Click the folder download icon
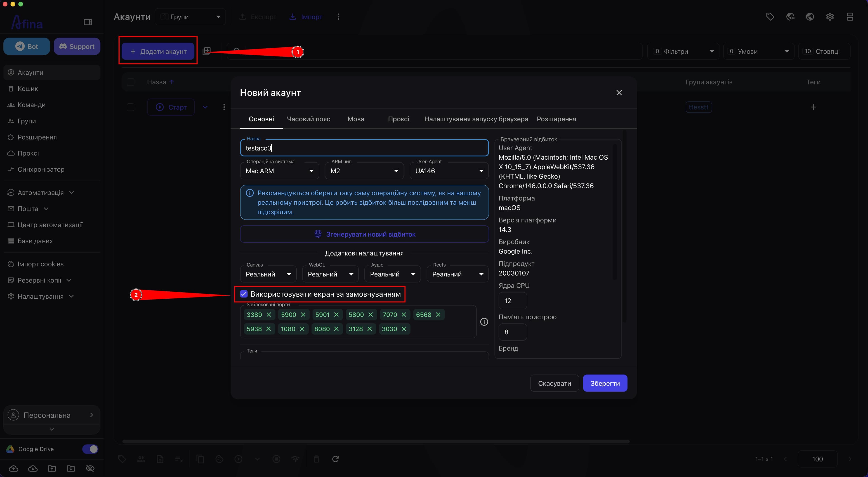The width and height of the screenshot is (868, 477). [x=71, y=468]
